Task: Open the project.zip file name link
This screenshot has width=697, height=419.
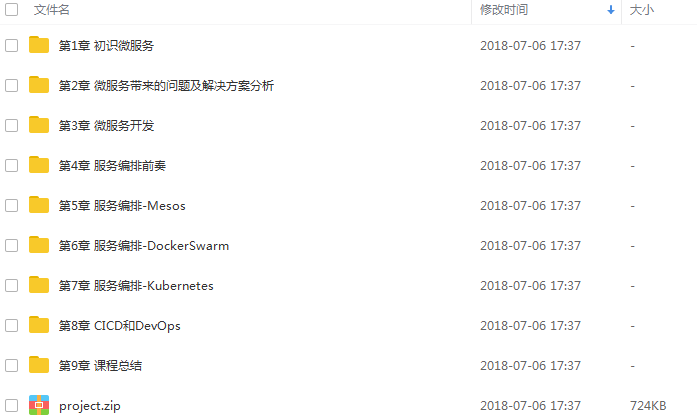Action: point(89,406)
